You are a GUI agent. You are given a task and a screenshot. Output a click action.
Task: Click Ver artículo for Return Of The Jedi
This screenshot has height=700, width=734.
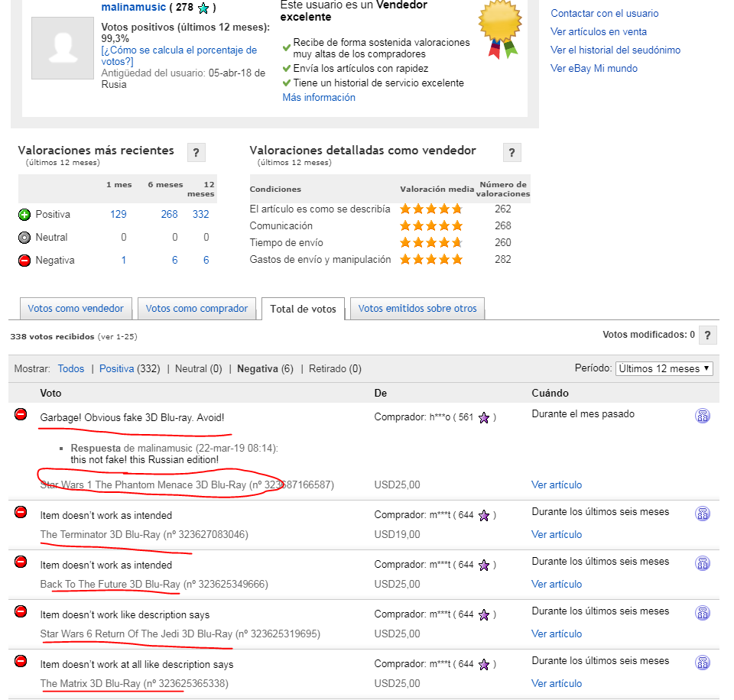click(x=557, y=634)
